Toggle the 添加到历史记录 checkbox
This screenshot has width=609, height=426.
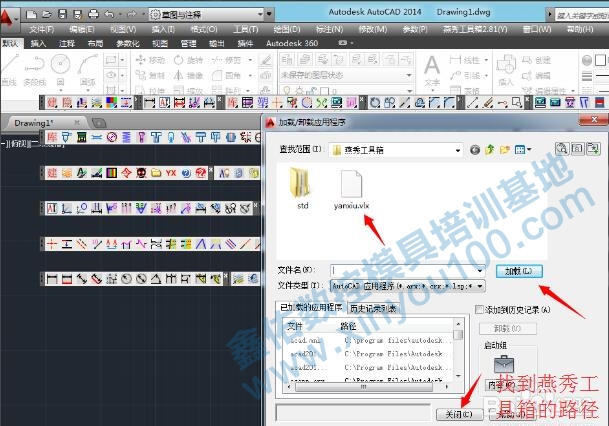coord(479,310)
